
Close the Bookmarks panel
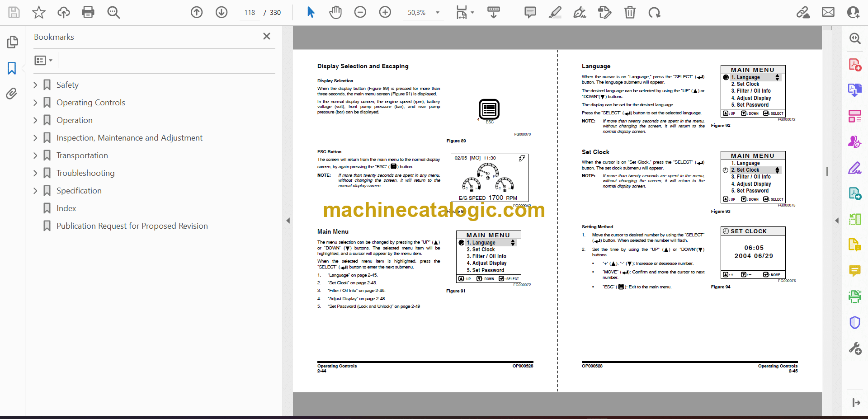(x=267, y=36)
